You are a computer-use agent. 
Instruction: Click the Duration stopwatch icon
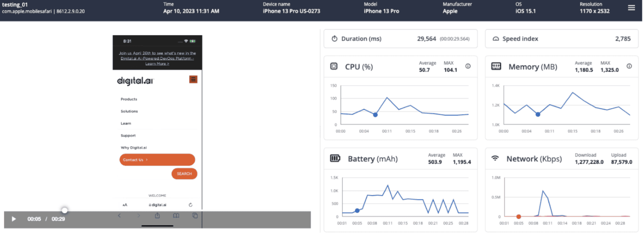click(335, 39)
